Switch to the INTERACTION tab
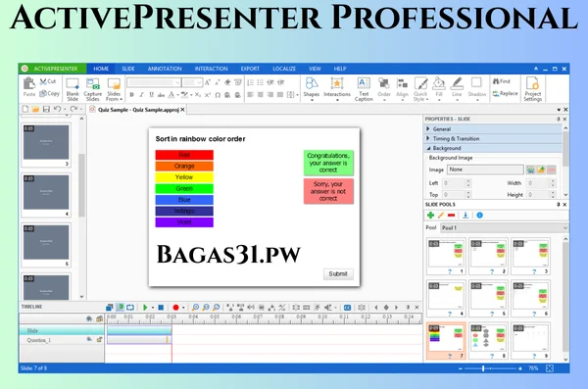The height and width of the screenshot is (389, 588). pyautogui.click(x=211, y=69)
